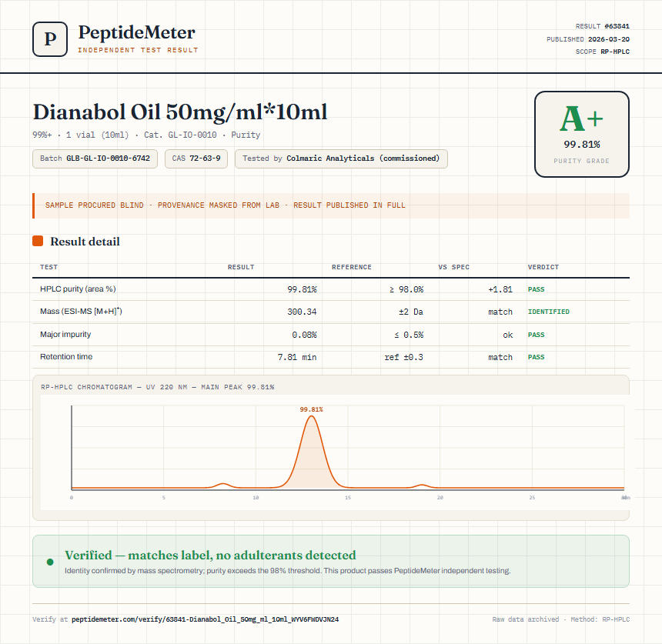
Task: Select the Retention time row label
Action: pos(66,356)
